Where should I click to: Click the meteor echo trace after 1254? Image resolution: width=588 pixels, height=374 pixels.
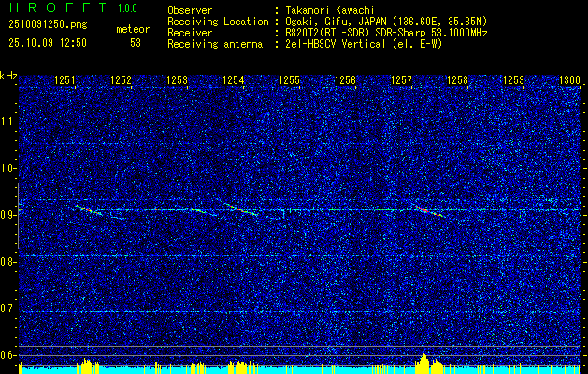[x=241, y=209]
